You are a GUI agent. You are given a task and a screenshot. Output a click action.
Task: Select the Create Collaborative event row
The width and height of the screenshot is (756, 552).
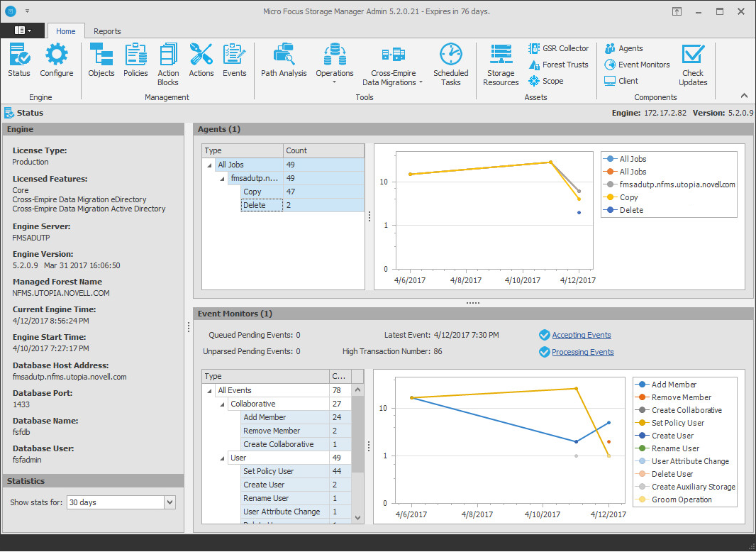(296, 444)
